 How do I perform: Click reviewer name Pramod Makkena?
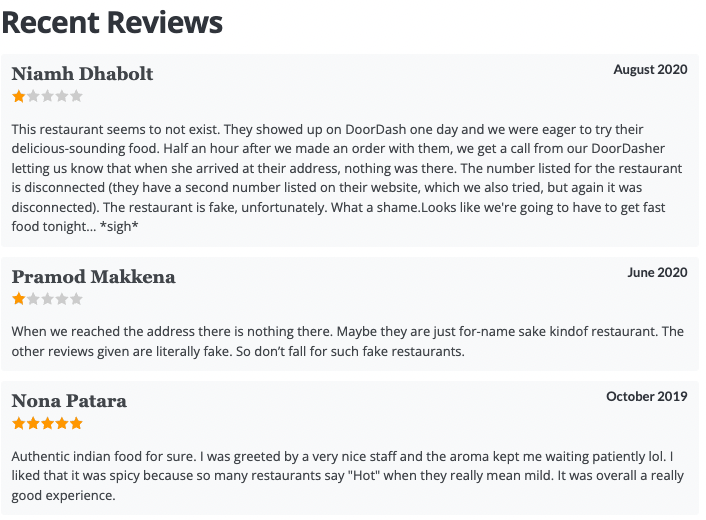[x=93, y=277]
